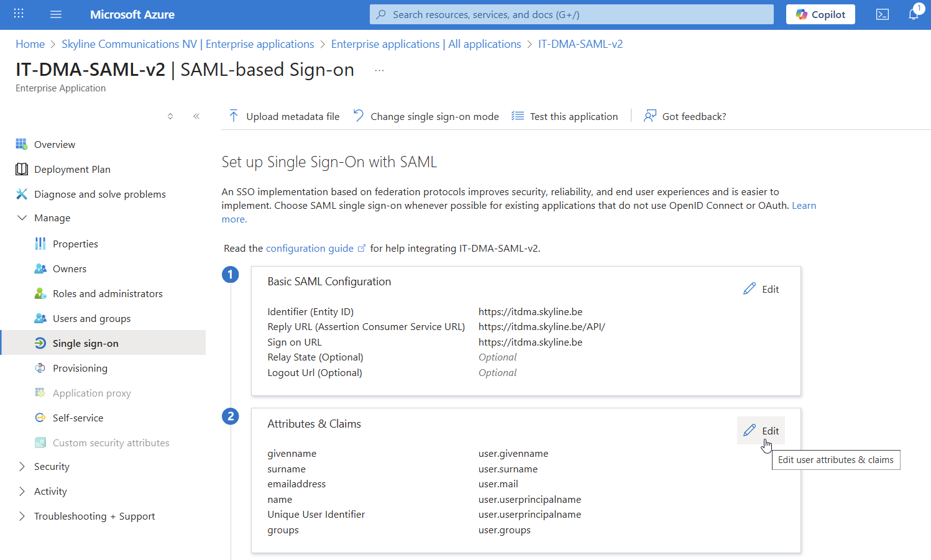Open the more options ellipsis beside title
Image resolution: width=931 pixels, height=560 pixels.
379,71
